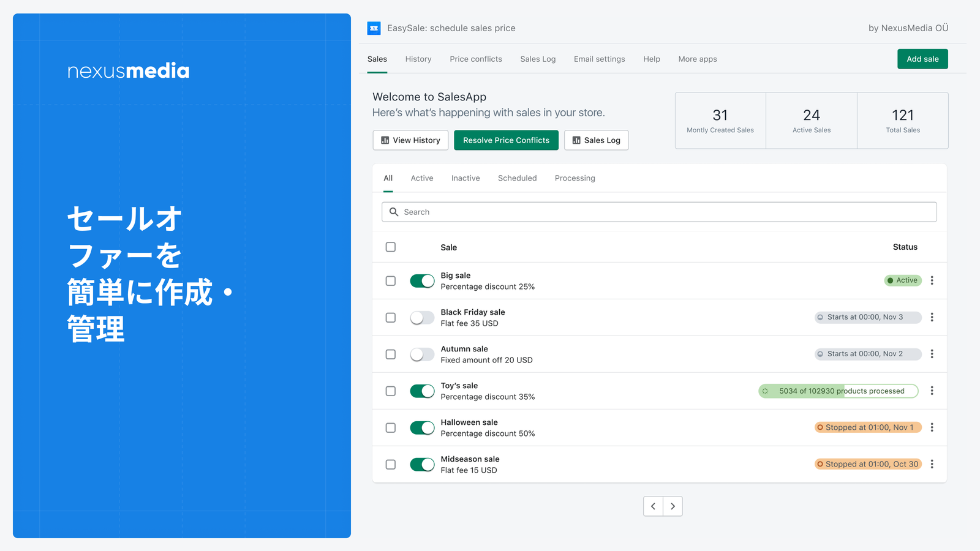Switch to the Sales Log tab
Image resolution: width=980 pixels, height=551 pixels.
[x=538, y=59]
